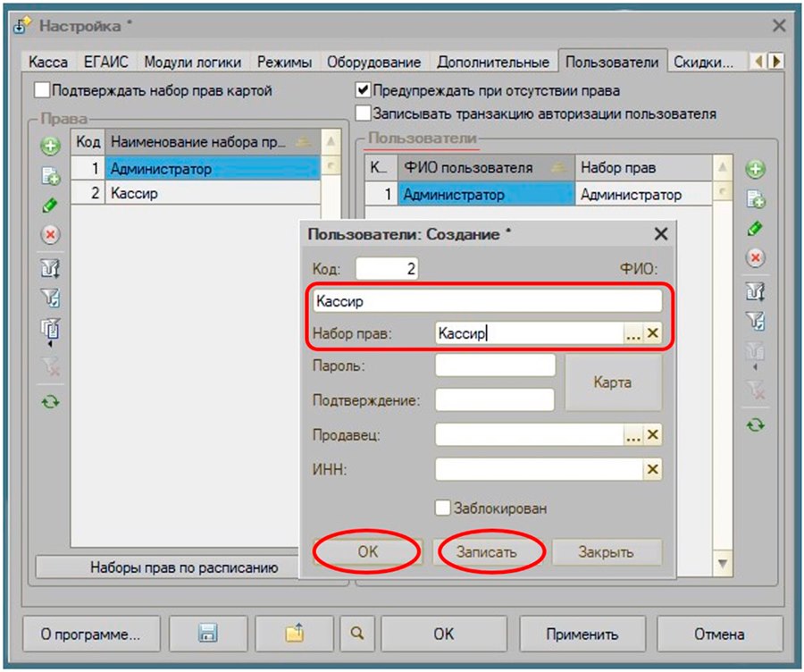This screenshot has height=672, width=804.
Task: Check the Заблокирован checkbox
Action: click(x=442, y=508)
